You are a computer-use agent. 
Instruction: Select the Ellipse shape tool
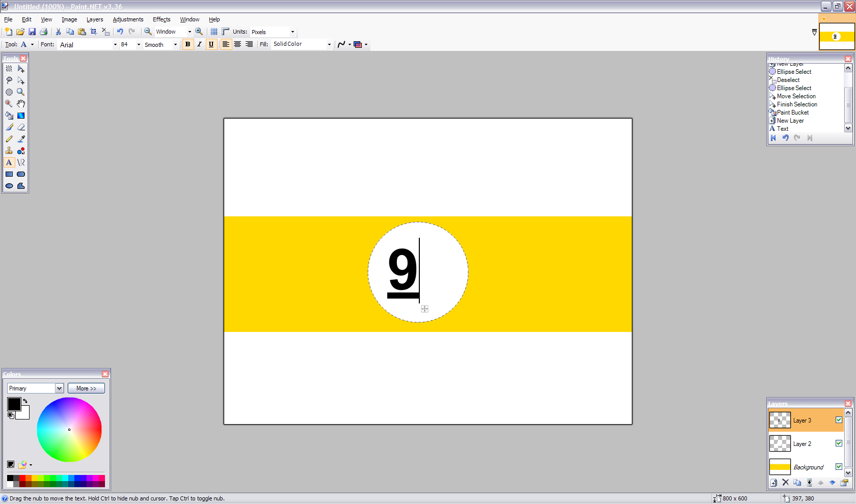click(x=9, y=186)
